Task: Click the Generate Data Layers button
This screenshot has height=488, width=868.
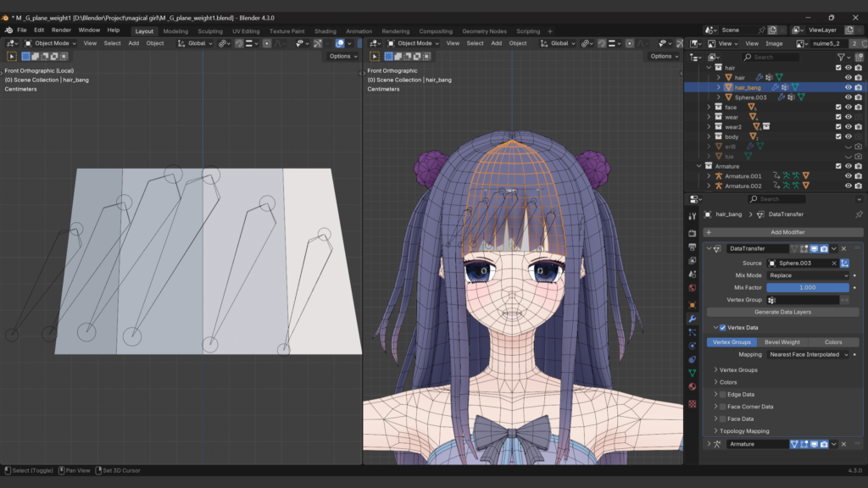Action: pos(784,312)
